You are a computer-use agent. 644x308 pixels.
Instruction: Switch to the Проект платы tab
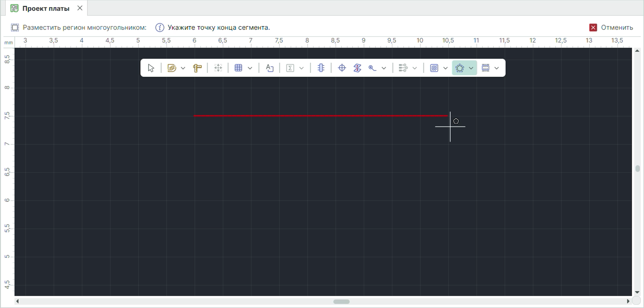click(x=45, y=8)
